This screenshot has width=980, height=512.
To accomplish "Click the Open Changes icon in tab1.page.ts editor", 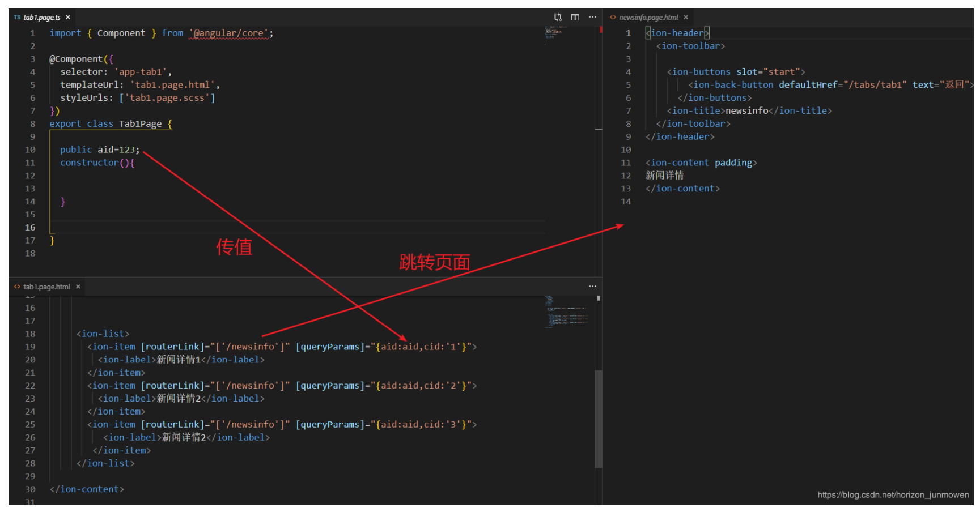I will (x=558, y=17).
